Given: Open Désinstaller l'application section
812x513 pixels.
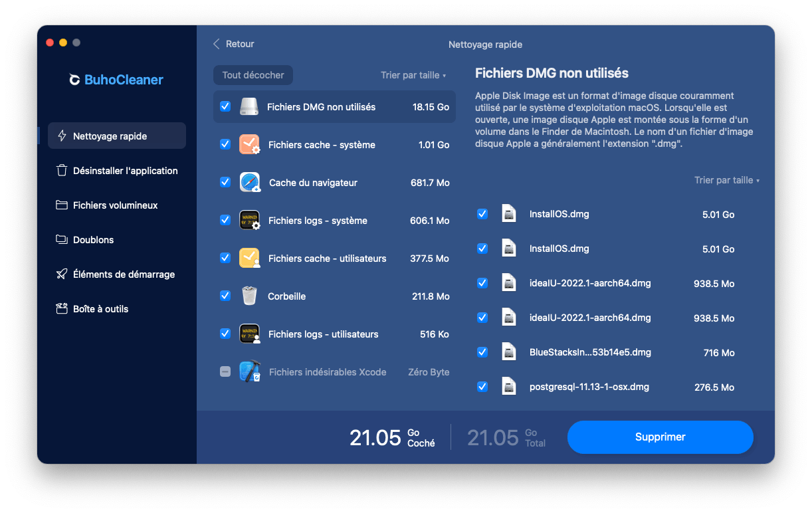Looking at the screenshot, I should point(117,170).
